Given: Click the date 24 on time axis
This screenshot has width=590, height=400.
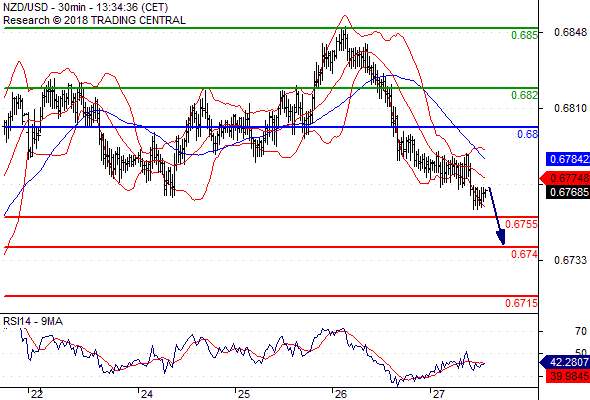Looking at the screenshot, I should tap(146, 394).
